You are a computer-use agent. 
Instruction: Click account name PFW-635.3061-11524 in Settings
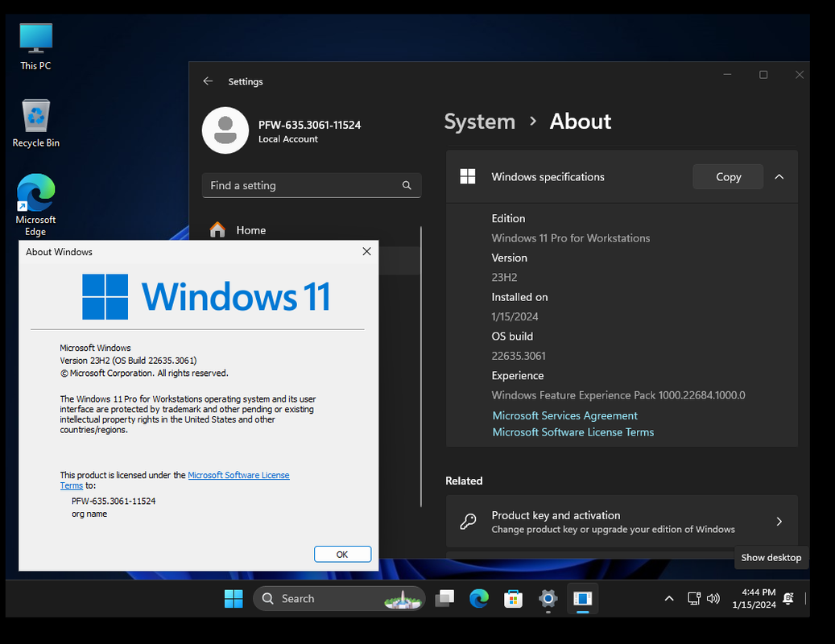pyautogui.click(x=309, y=125)
